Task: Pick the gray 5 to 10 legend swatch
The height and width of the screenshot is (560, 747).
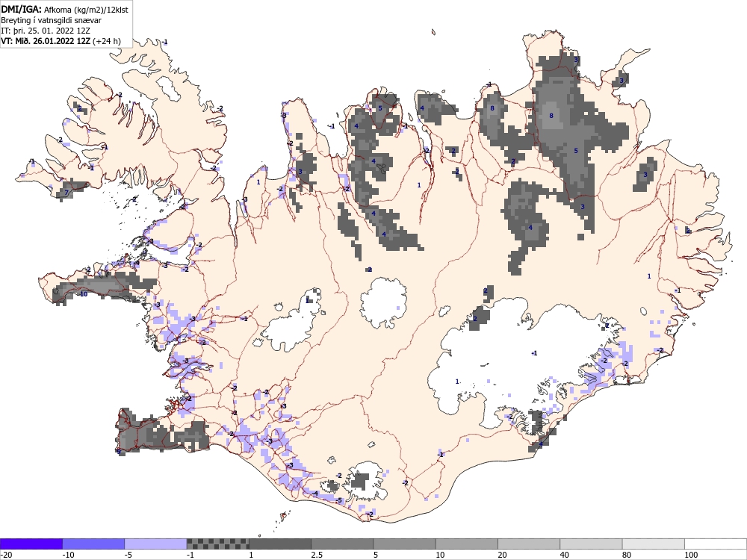Action: pos(404,544)
